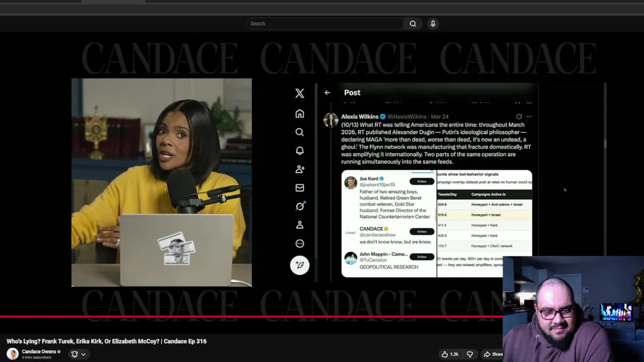Viewport: 644px width, 362px height.
Task: Click Honeypot + Israel highlighted table row
Action: (x=484, y=215)
